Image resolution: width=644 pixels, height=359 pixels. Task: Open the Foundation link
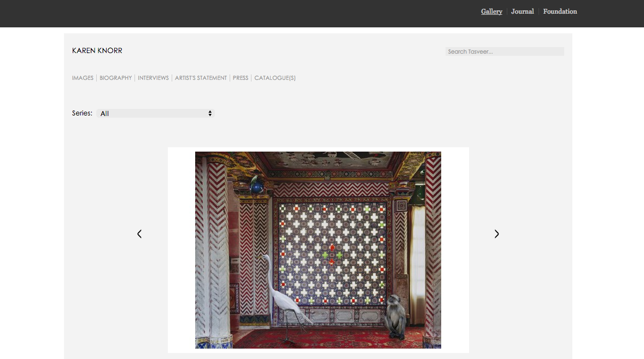560,11
